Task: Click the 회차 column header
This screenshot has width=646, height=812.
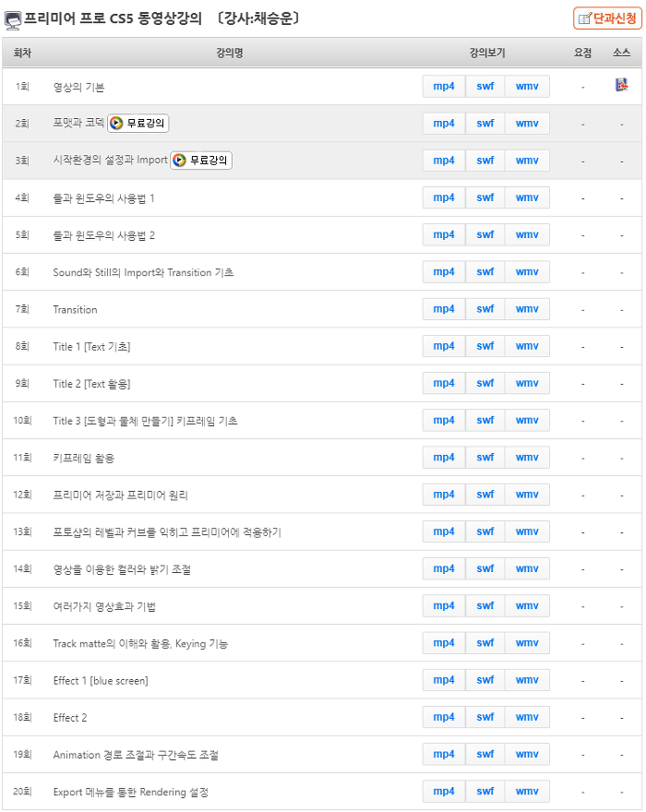Action: [x=22, y=53]
